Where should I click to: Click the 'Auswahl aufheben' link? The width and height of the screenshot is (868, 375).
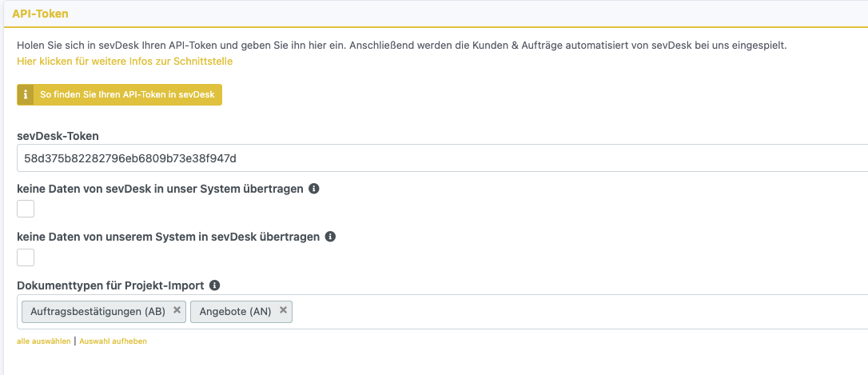point(113,341)
